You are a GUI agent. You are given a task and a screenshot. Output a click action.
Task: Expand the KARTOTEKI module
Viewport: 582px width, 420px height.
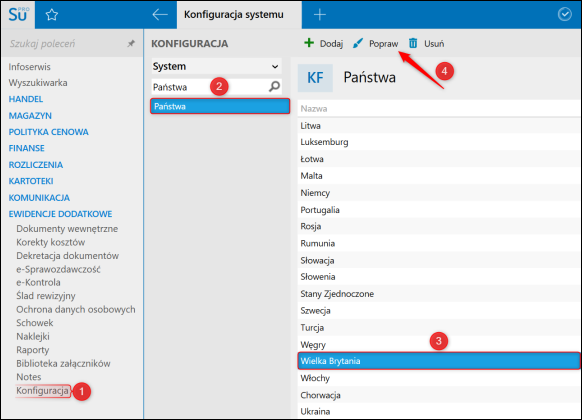point(31,181)
